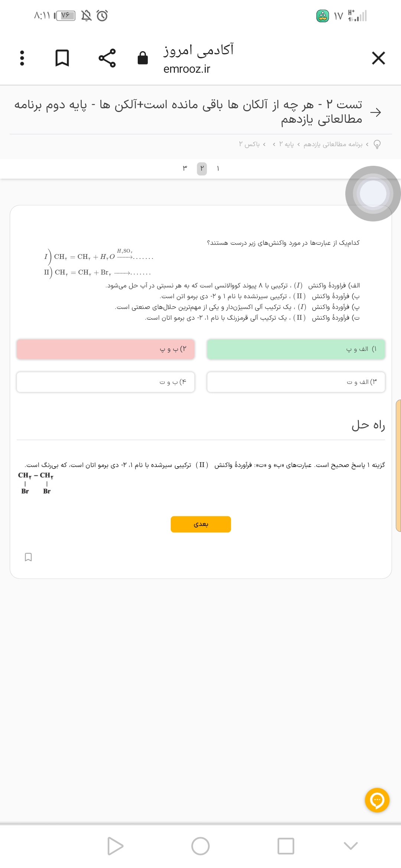Open the orange chat support bubble

(x=377, y=800)
